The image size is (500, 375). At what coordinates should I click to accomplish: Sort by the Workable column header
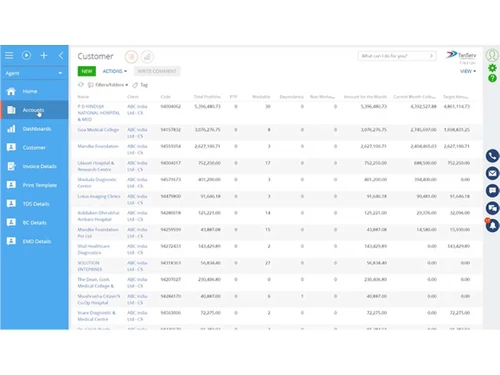pos(261,97)
